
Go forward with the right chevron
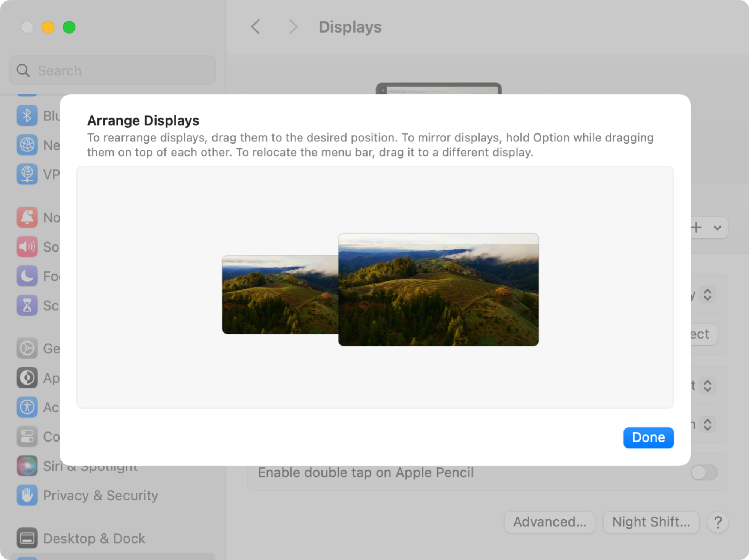[293, 27]
